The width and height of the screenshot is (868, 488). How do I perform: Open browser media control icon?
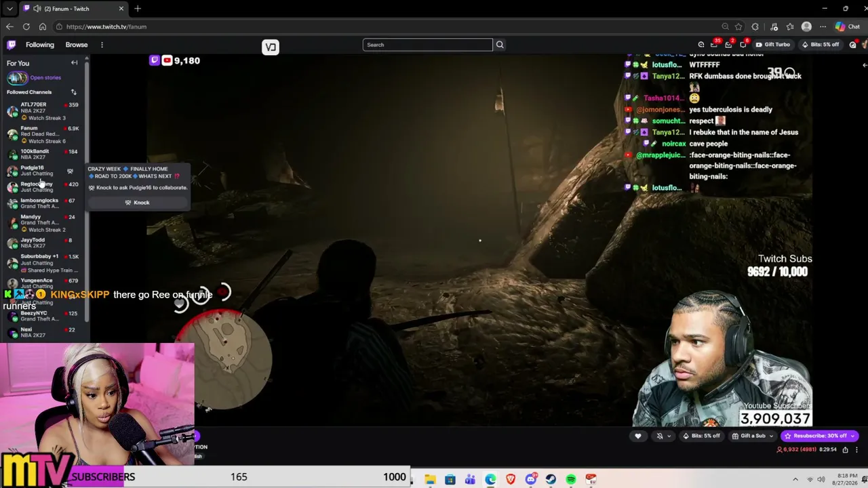coord(774,26)
